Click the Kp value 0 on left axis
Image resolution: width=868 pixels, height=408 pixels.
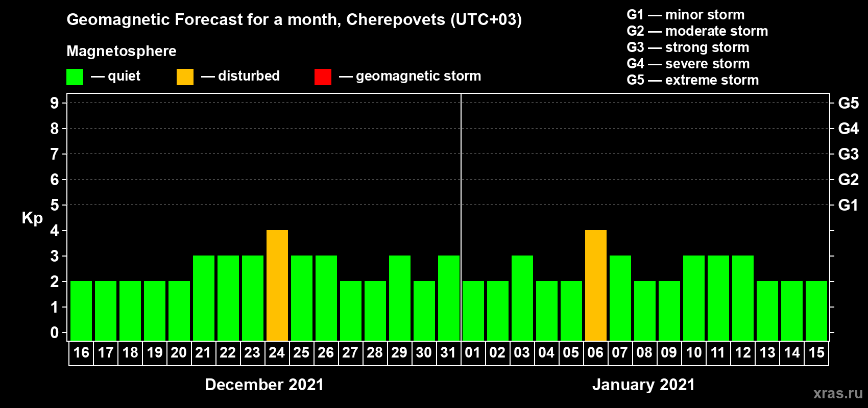[55, 333]
